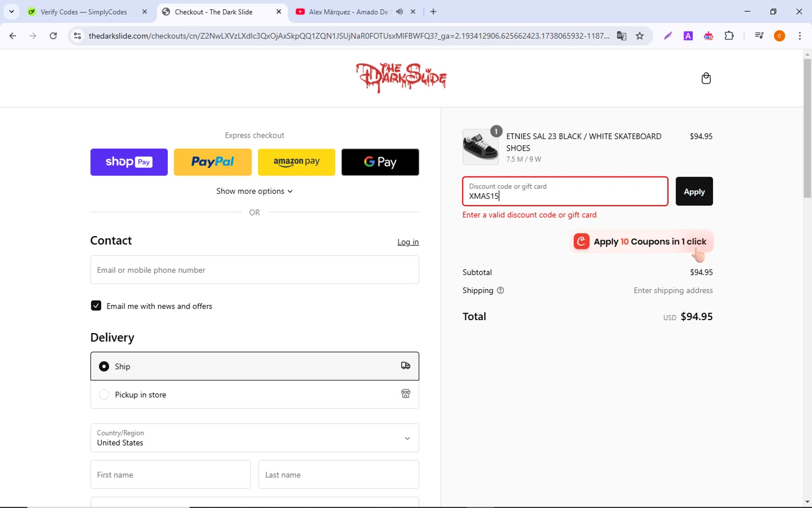This screenshot has height=508, width=812.
Task: Click the Email or mobile phone number field
Action: coord(254,270)
